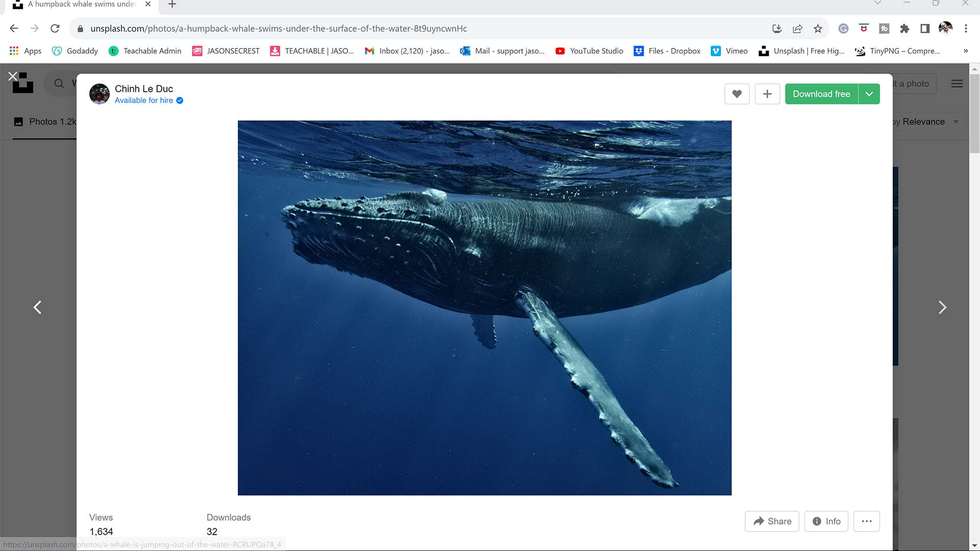Open the Gmail Inbox bookmark

coord(407,51)
